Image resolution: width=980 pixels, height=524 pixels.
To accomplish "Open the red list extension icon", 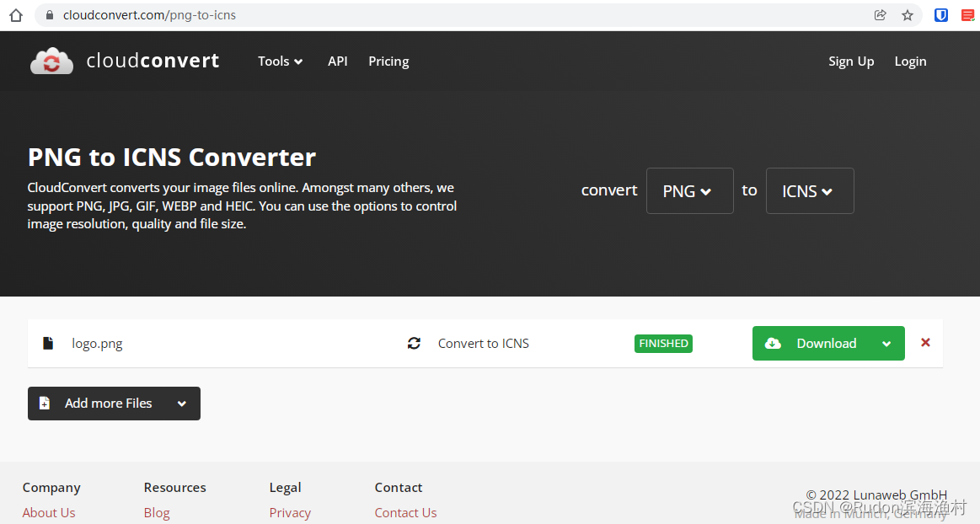I will coord(968,15).
